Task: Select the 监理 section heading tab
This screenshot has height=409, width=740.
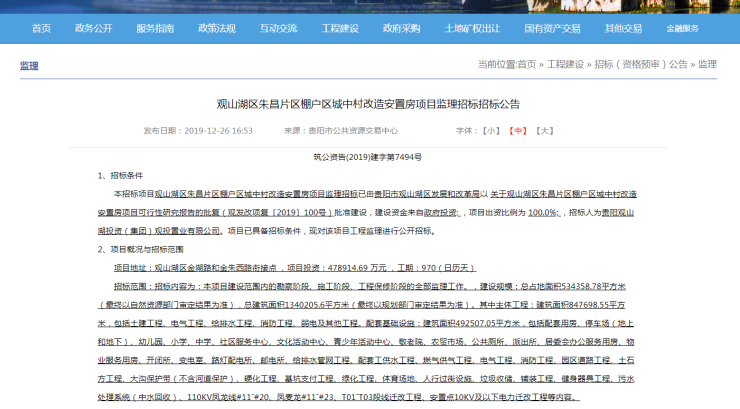Action: [x=29, y=66]
